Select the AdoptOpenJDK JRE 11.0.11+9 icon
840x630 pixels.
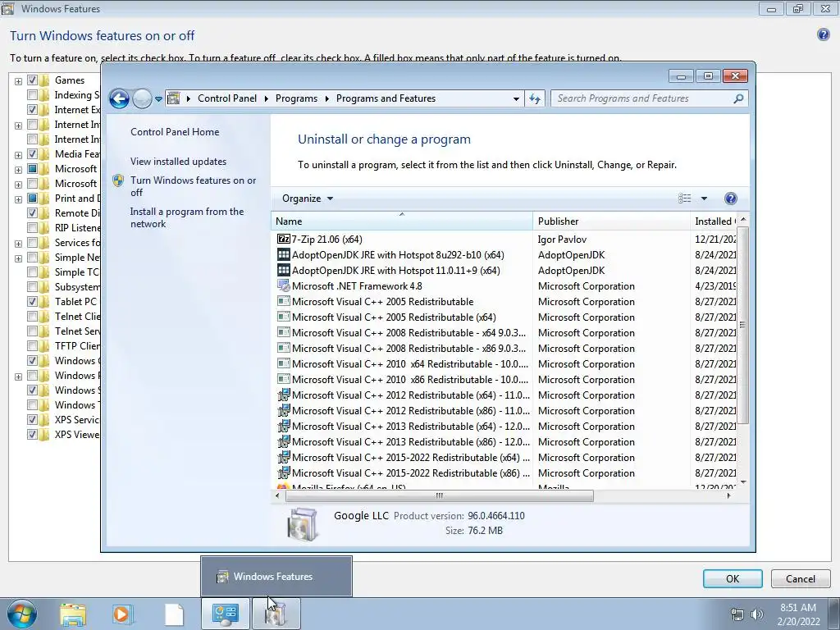click(283, 270)
